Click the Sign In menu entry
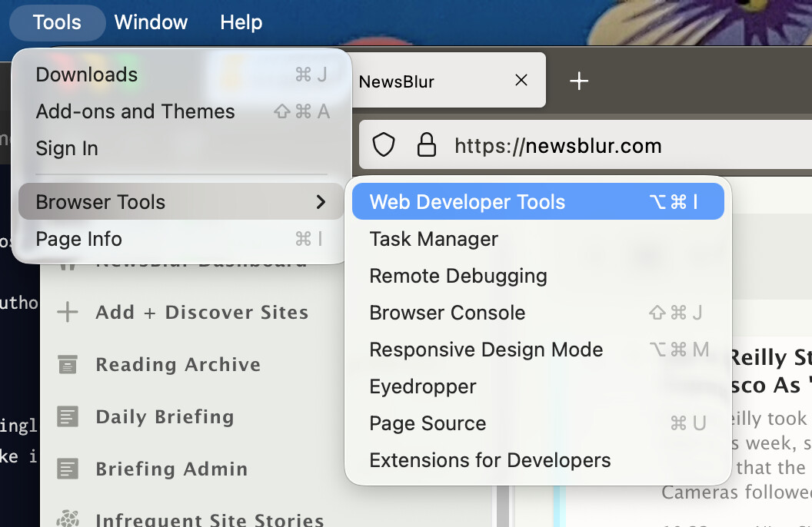The height and width of the screenshot is (527, 812). pyautogui.click(x=67, y=148)
